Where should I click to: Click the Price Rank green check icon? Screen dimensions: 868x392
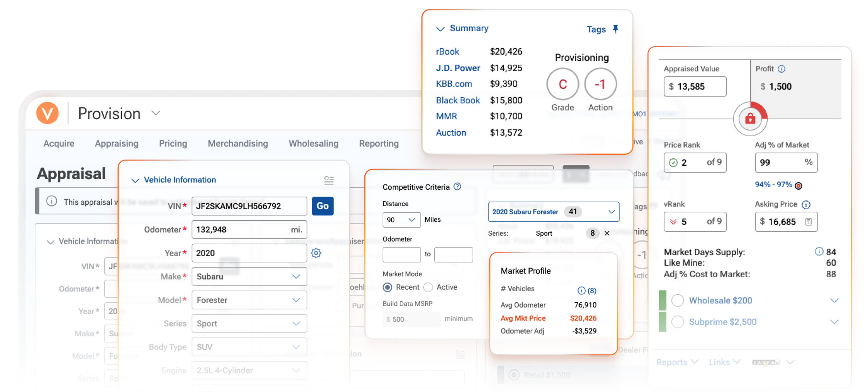[673, 162]
